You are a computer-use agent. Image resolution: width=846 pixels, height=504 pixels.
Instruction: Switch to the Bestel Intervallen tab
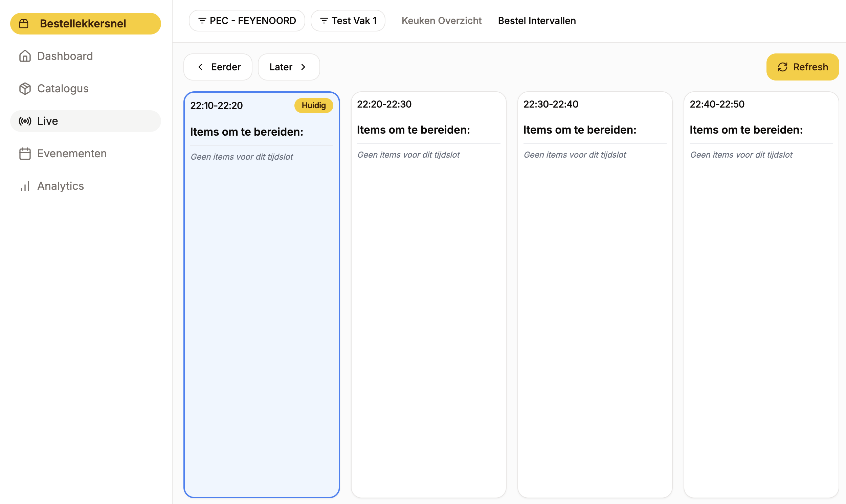click(537, 20)
